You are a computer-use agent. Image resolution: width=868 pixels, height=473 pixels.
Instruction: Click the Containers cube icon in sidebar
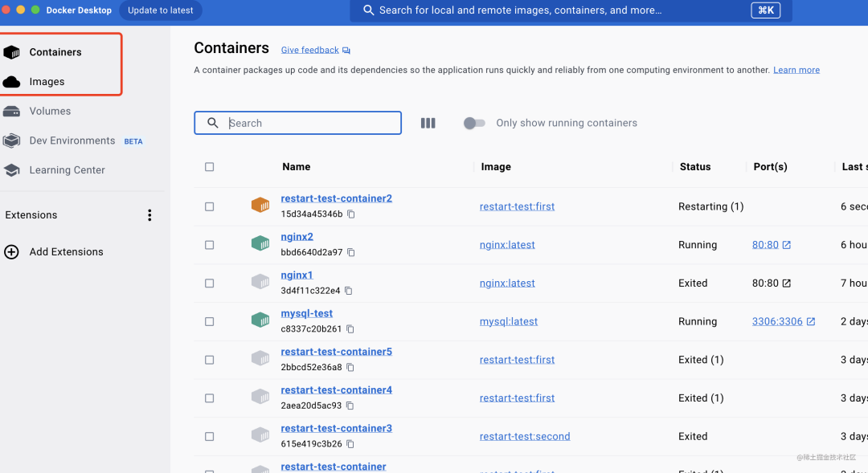(11, 52)
